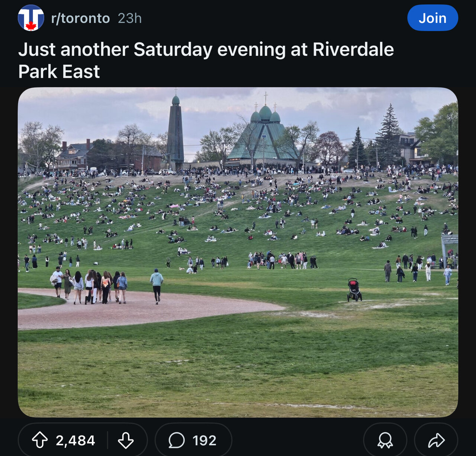Image resolution: width=476 pixels, height=456 pixels.
Task: Click the jogger in the light blue hoodie
Action: point(157,285)
